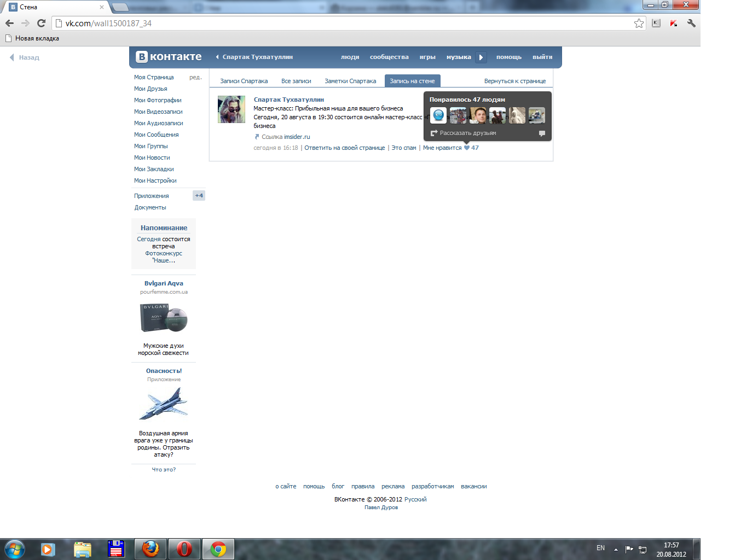Change language via Русский link
This screenshot has width=729, height=560.
pos(415,499)
